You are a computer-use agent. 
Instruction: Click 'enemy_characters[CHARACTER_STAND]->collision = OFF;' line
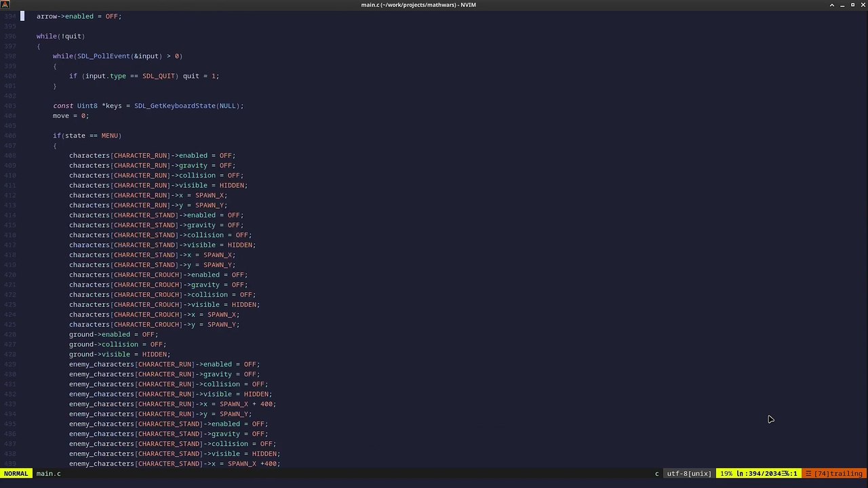[172, 443]
